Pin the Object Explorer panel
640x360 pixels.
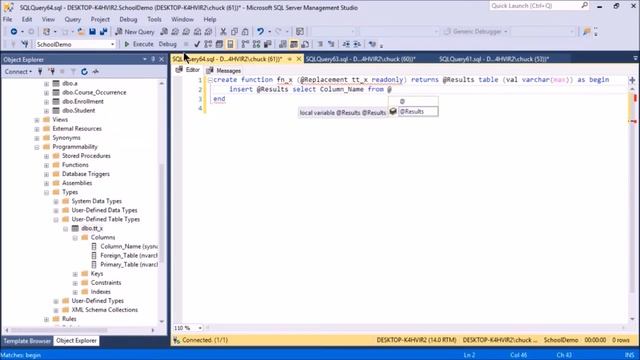point(153,59)
